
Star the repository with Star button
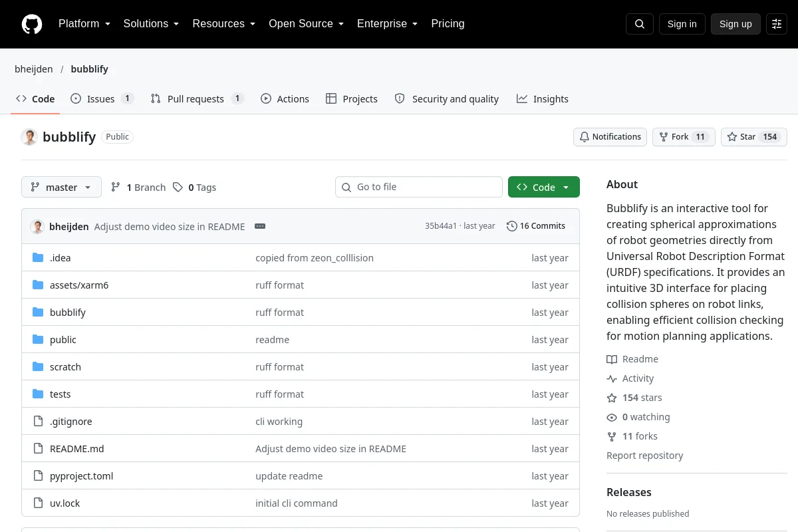754,137
